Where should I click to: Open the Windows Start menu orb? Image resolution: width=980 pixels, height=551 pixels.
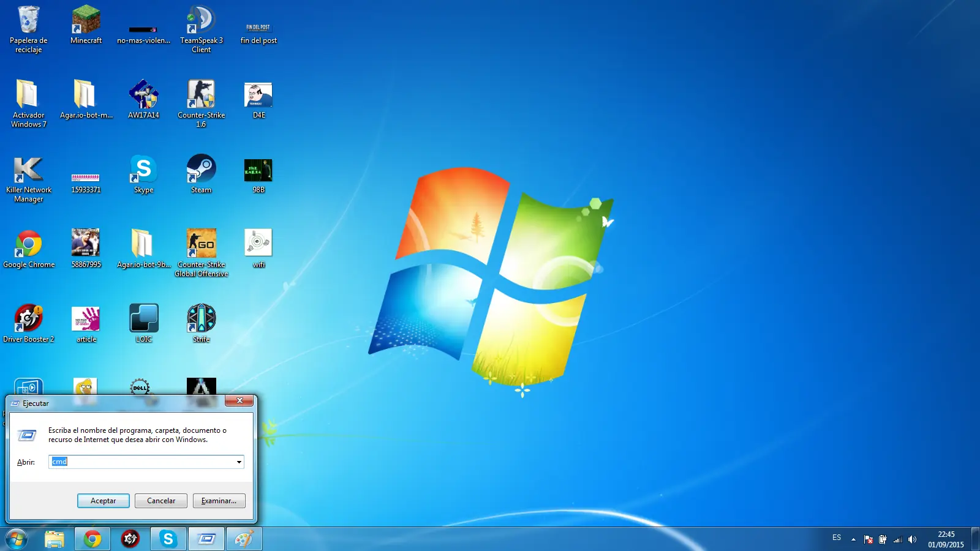coord(17,539)
